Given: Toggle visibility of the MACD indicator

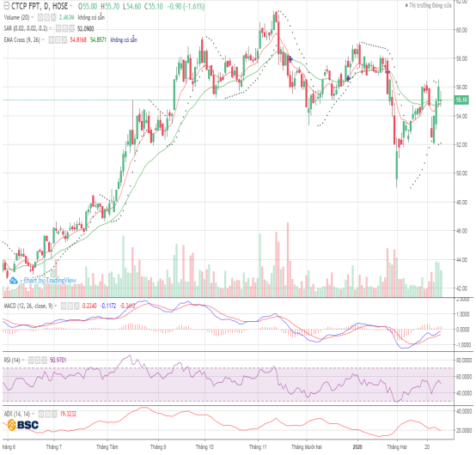Looking at the screenshot, I should [x=63, y=306].
